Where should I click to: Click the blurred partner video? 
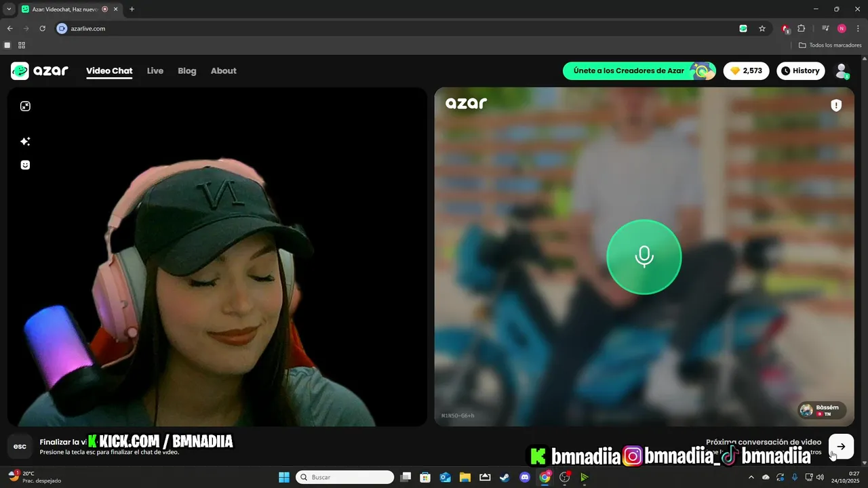pyautogui.click(x=644, y=257)
